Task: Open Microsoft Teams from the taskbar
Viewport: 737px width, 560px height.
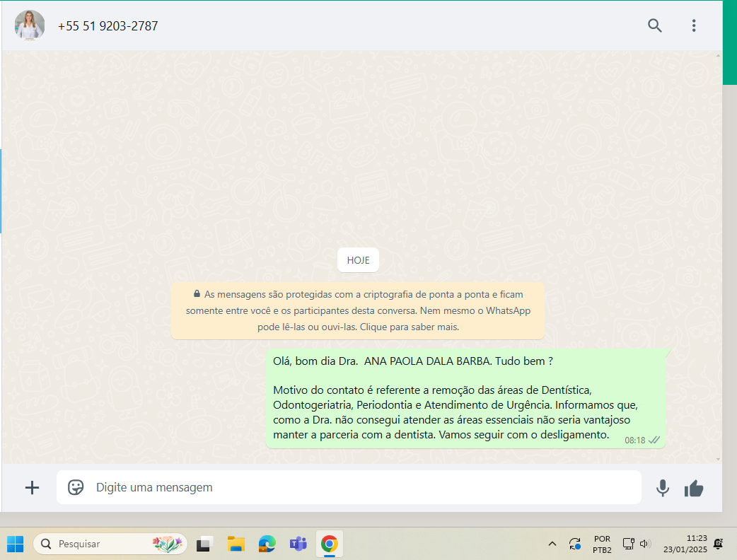Action: (298, 544)
